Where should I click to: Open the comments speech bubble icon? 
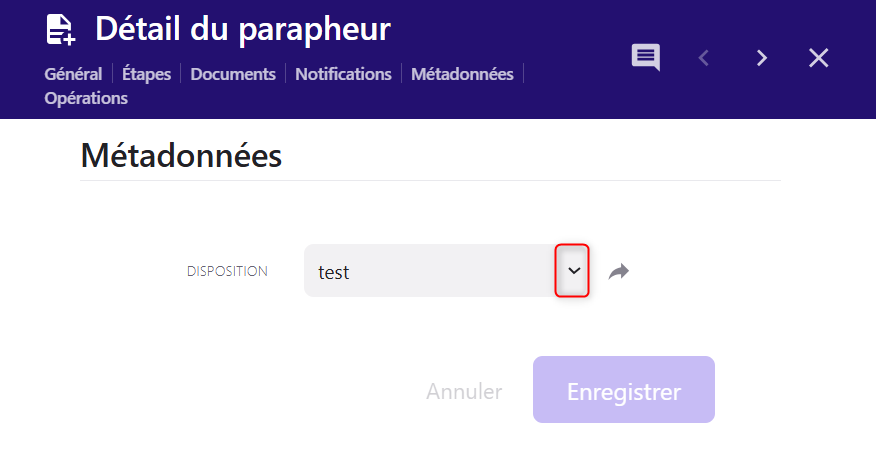645,57
